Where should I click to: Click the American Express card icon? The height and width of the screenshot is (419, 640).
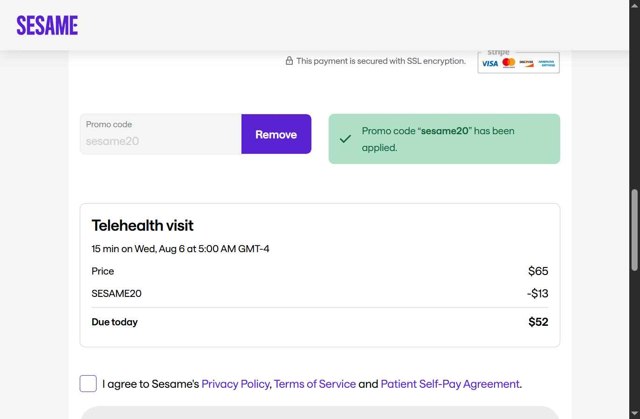[546, 63]
